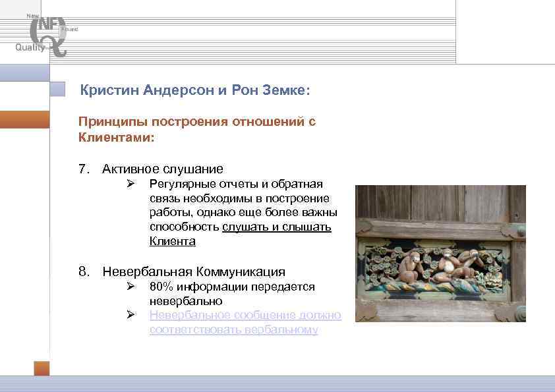This screenshot has width=555, height=392.
Task: Click the arrow bullet before 'Регулярные отчеты'
Action: click(x=131, y=183)
